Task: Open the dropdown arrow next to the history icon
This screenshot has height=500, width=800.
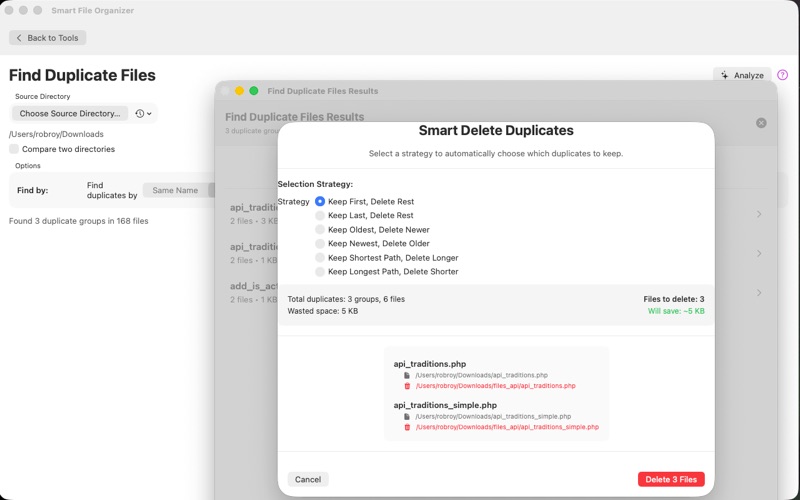Action: click(x=149, y=114)
